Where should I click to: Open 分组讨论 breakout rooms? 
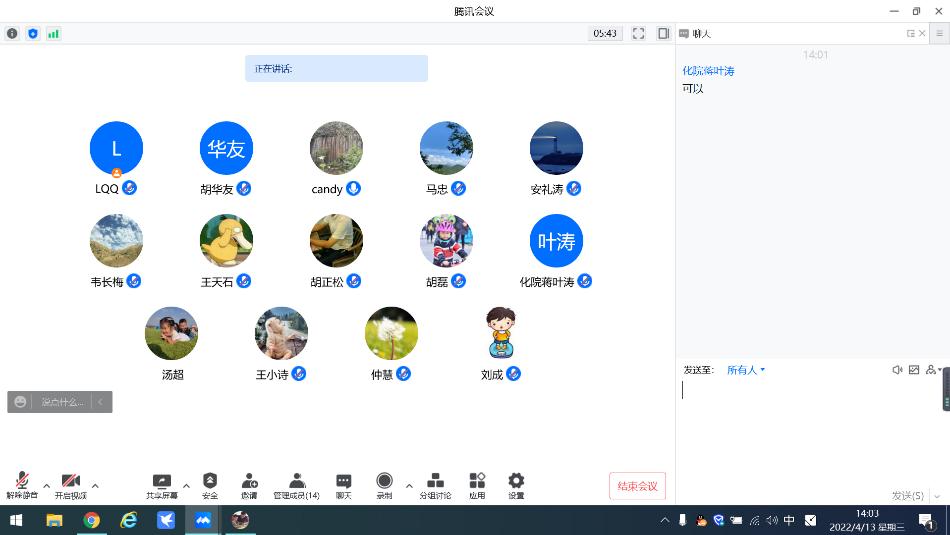[x=435, y=485]
